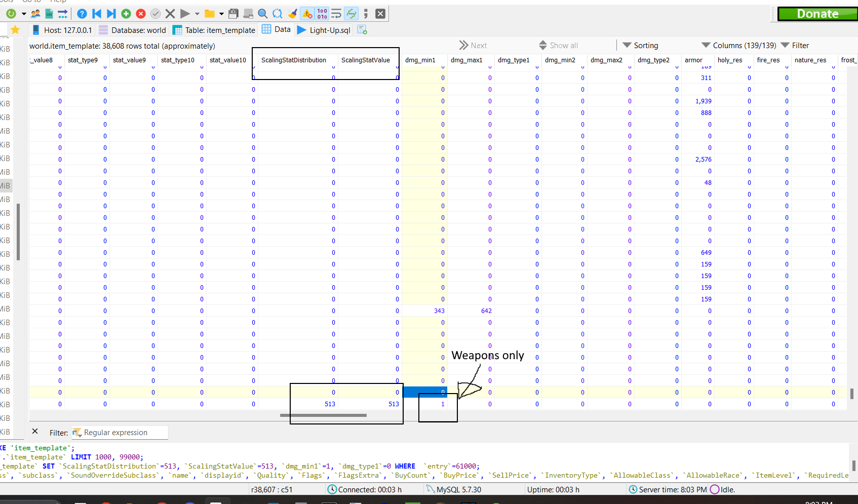Switch to the Host: 127.0.0.1 tab
The height and width of the screenshot is (504, 858).
[62, 30]
